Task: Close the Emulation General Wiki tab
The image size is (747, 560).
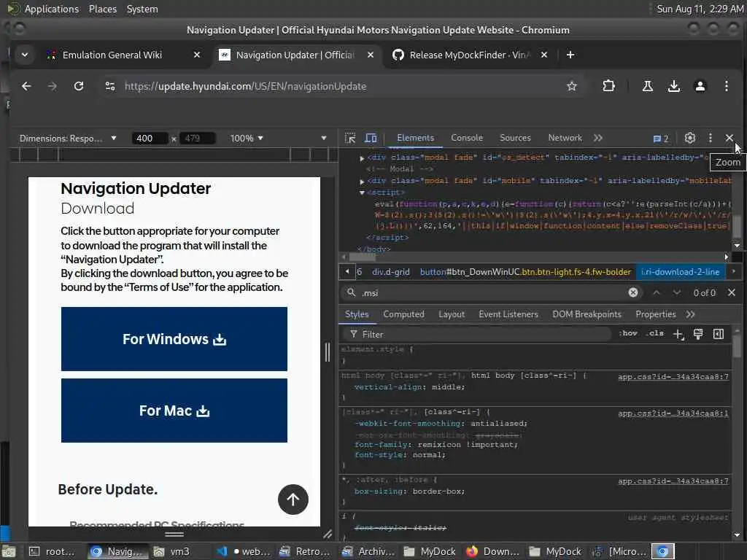Action: [x=197, y=55]
